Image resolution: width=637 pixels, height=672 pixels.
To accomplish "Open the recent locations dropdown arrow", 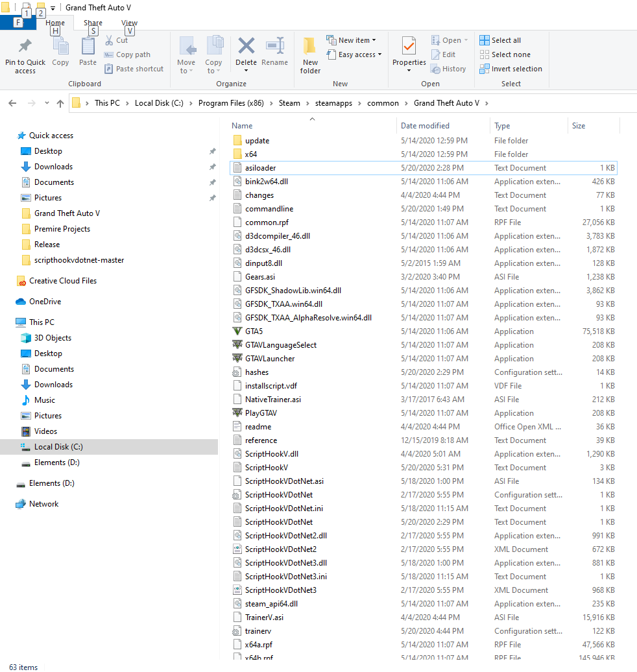I will pos(47,103).
